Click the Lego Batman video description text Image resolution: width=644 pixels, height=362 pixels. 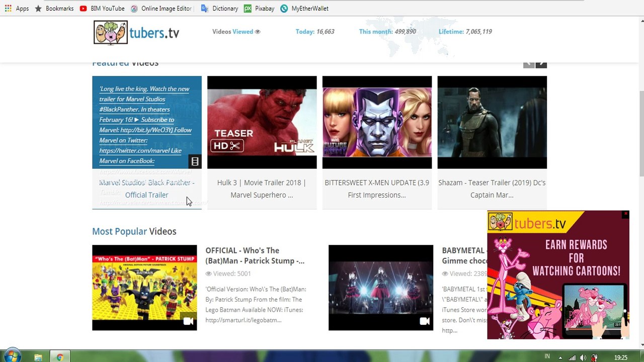[256, 305]
